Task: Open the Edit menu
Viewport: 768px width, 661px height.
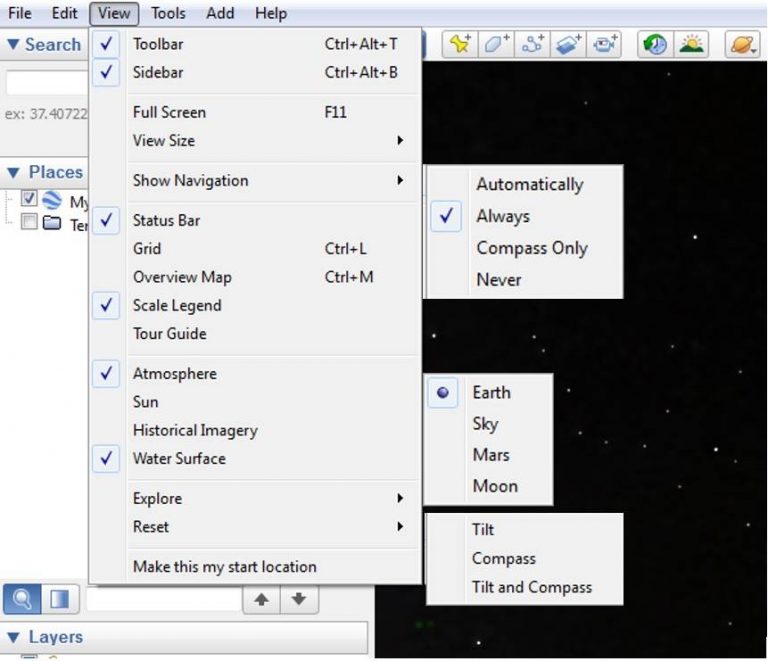Action: [x=65, y=13]
